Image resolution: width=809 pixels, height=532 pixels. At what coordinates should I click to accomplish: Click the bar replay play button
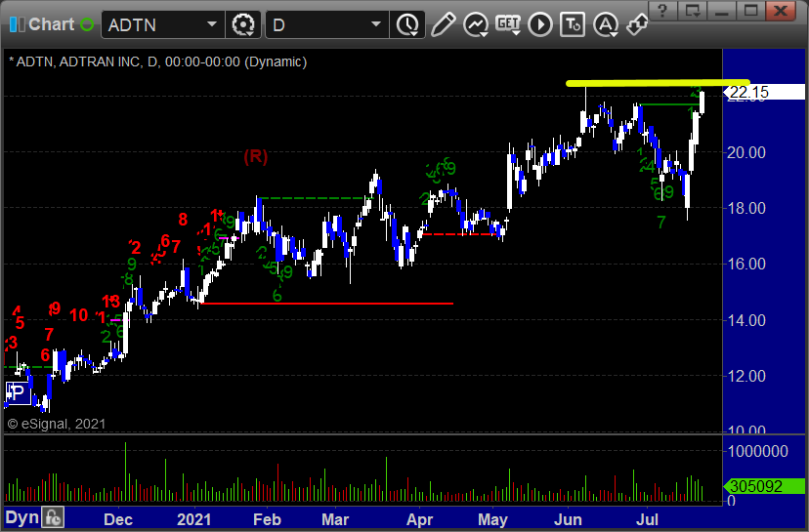[540, 24]
